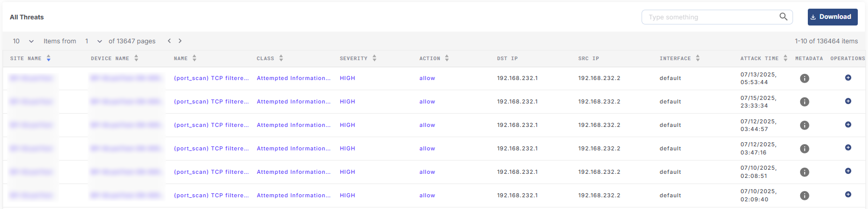Open metadata info for 07/13/2025 05:53:44 threat
Viewport: 868px width, 209px height.
coord(804,79)
